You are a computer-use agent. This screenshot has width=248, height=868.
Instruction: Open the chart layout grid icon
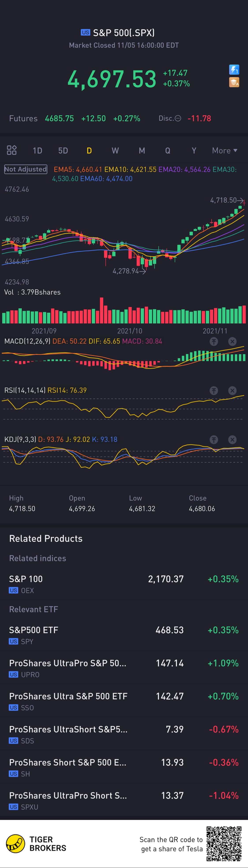[12, 150]
